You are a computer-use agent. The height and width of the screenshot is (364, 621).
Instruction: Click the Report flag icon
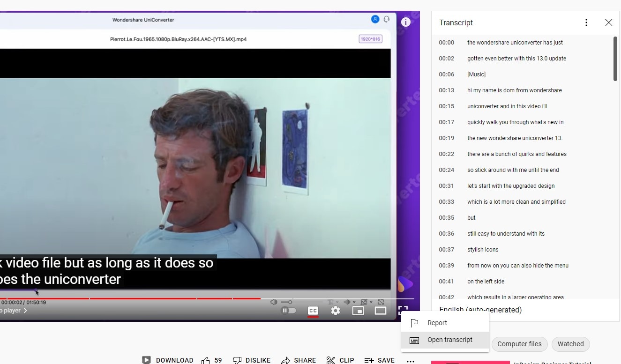pyautogui.click(x=414, y=323)
